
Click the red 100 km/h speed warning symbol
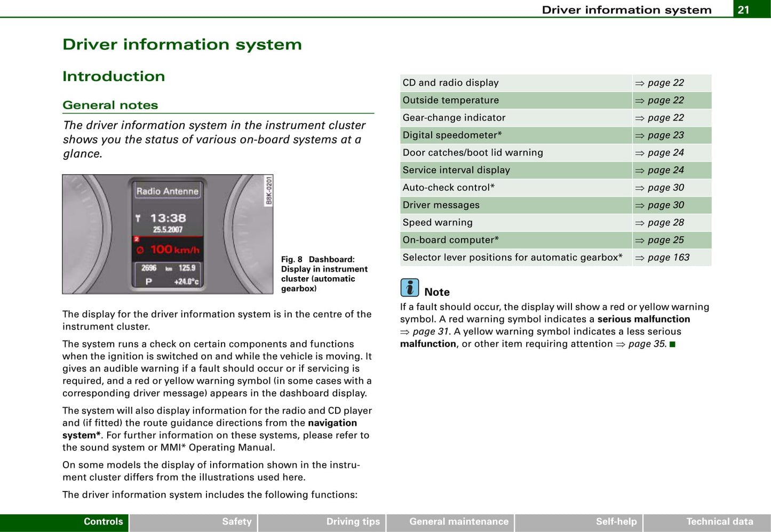click(x=140, y=249)
